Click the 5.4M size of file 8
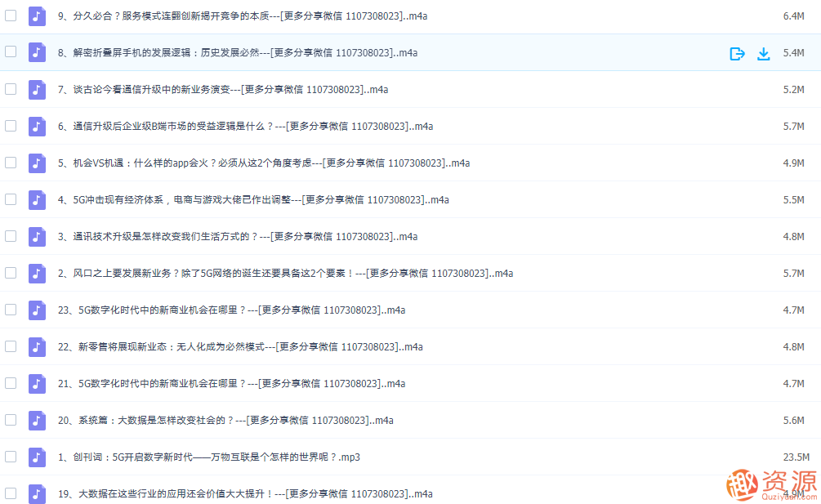The height and width of the screenshot is (504, 821). [x=794, y=53]
